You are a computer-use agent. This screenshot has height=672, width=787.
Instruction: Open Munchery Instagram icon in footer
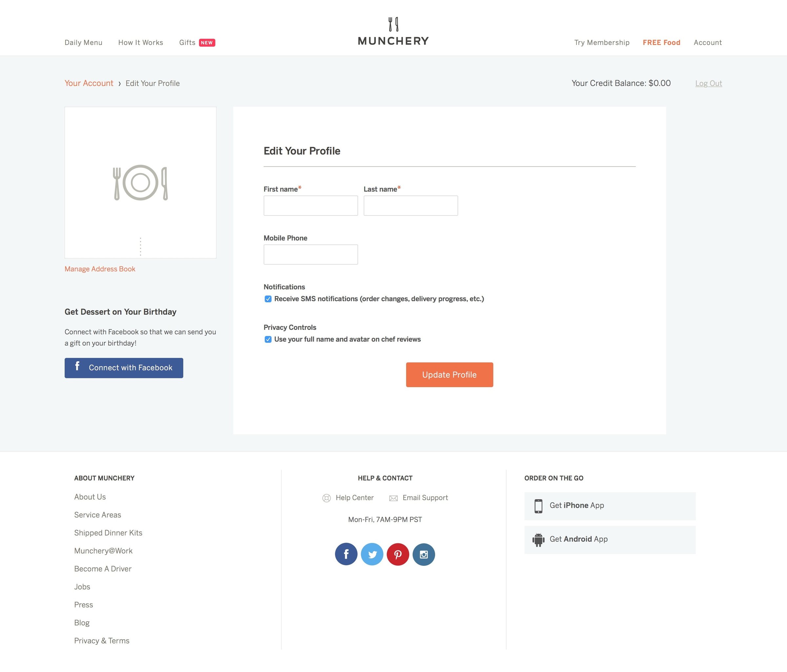click(424, 554)
